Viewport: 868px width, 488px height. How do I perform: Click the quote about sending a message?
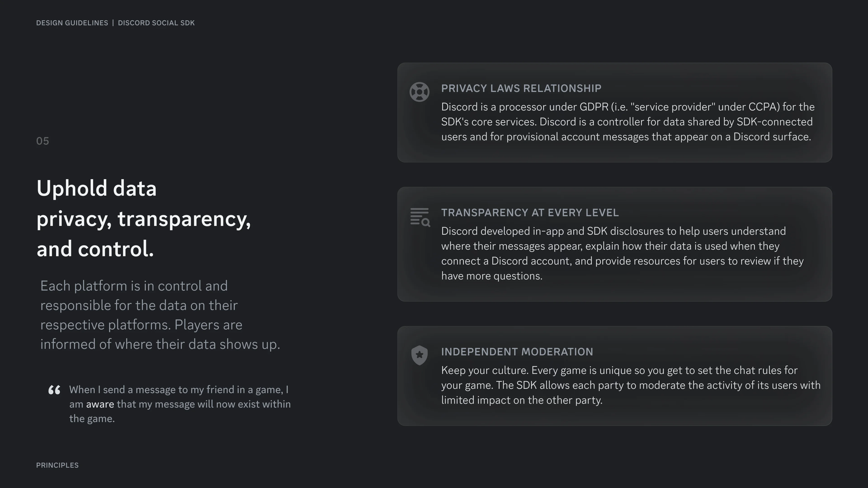point(180,404)
